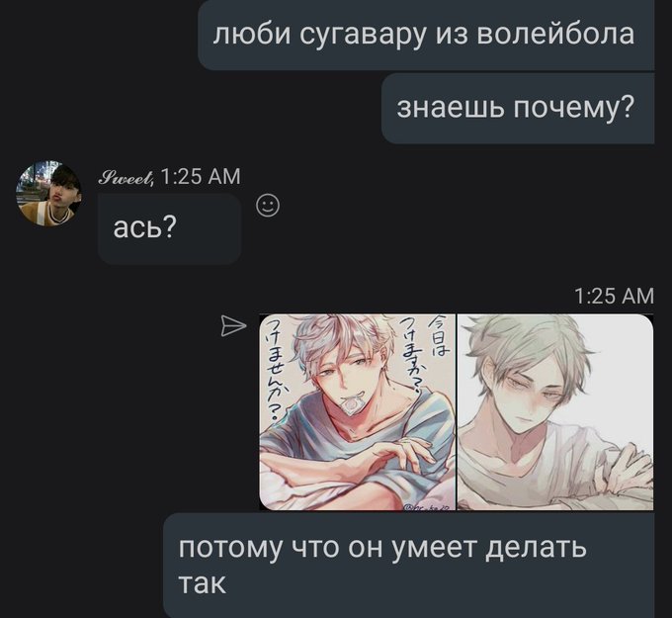Screen dimensions: 672x618
Task: Select the "знаешь почему?" message bubble
Action: pyautogui.click(x=518, y=108)
